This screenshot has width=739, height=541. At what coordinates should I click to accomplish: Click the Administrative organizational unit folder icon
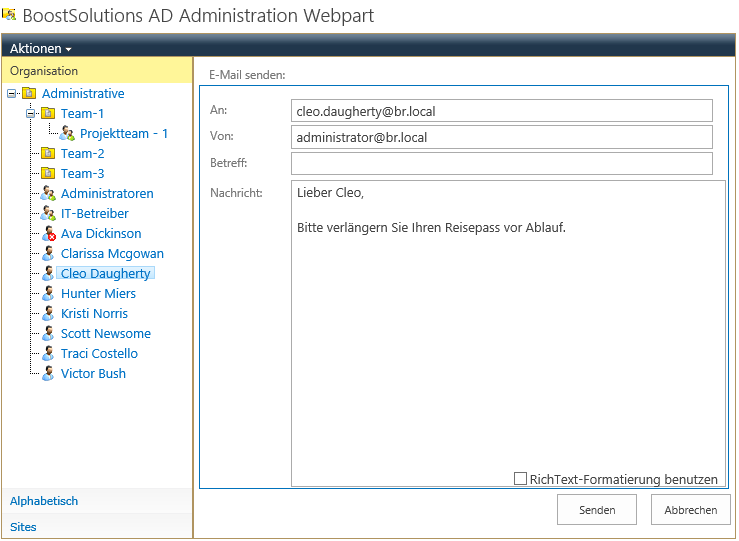(x=29, y=93)
